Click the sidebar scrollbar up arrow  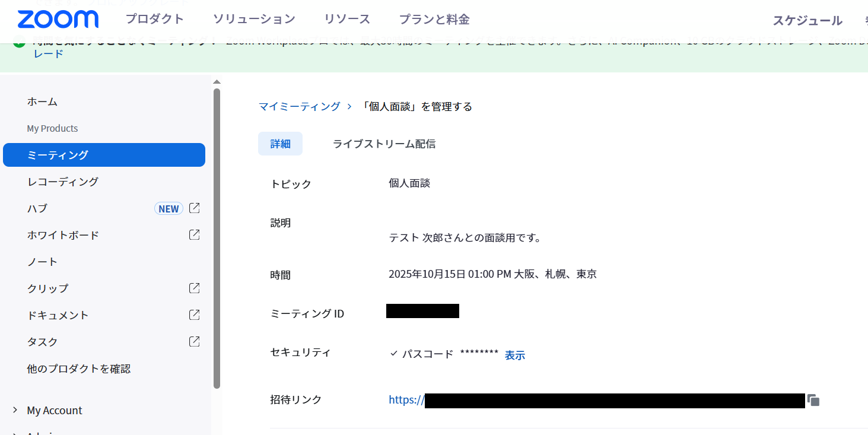point(217,82)
